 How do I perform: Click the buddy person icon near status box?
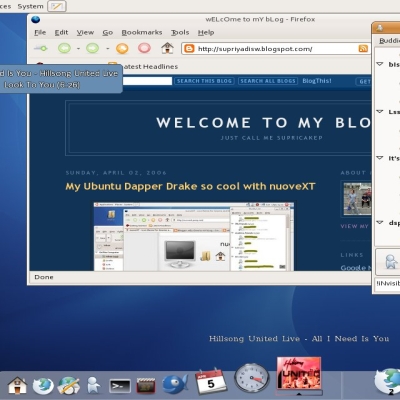[390, 262]
